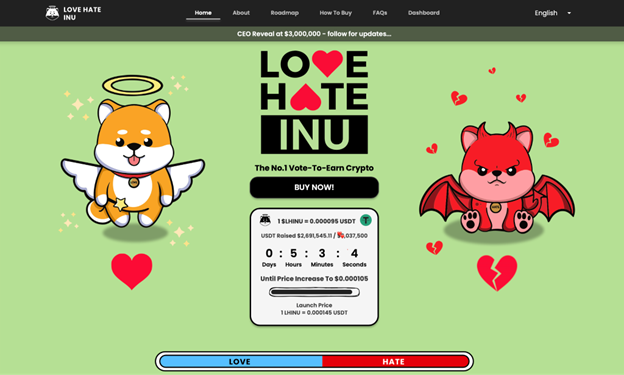Expand the English language dropdown

552,13
